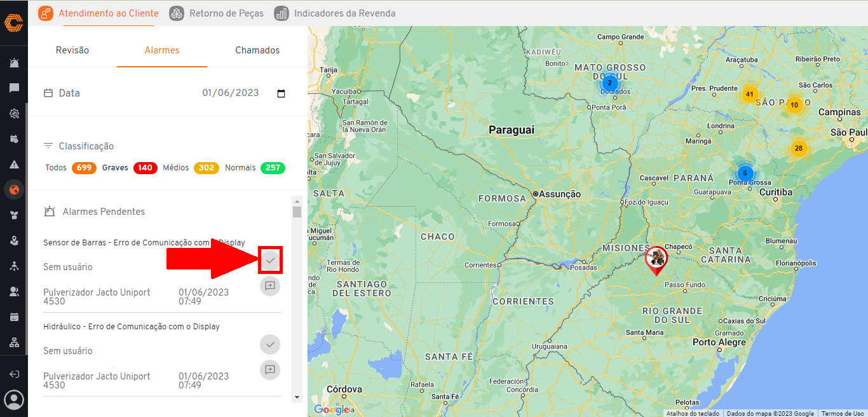
Task: Click Sem usuário under Sensor de Barras alarm
Action: 68,267
